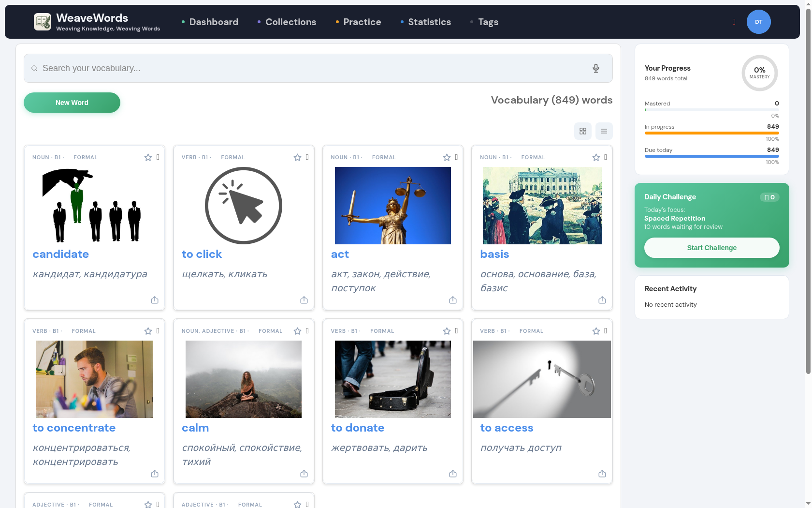Star the to concentrate card

[x=148, y=331]
